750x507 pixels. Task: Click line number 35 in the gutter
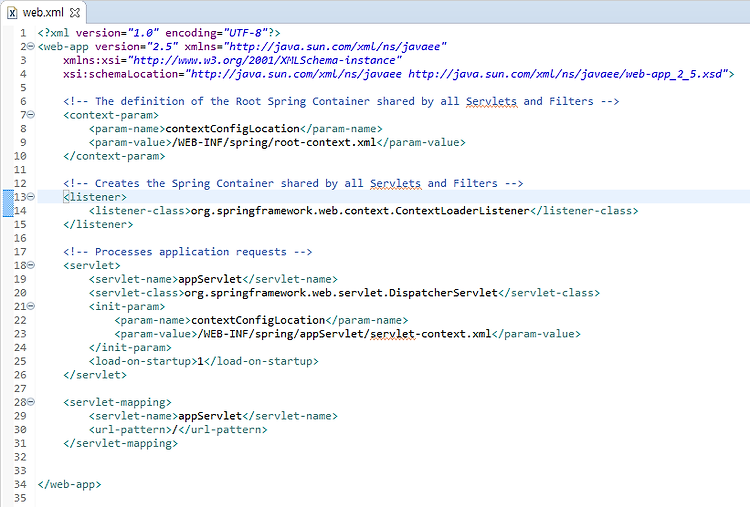(20, 498)
